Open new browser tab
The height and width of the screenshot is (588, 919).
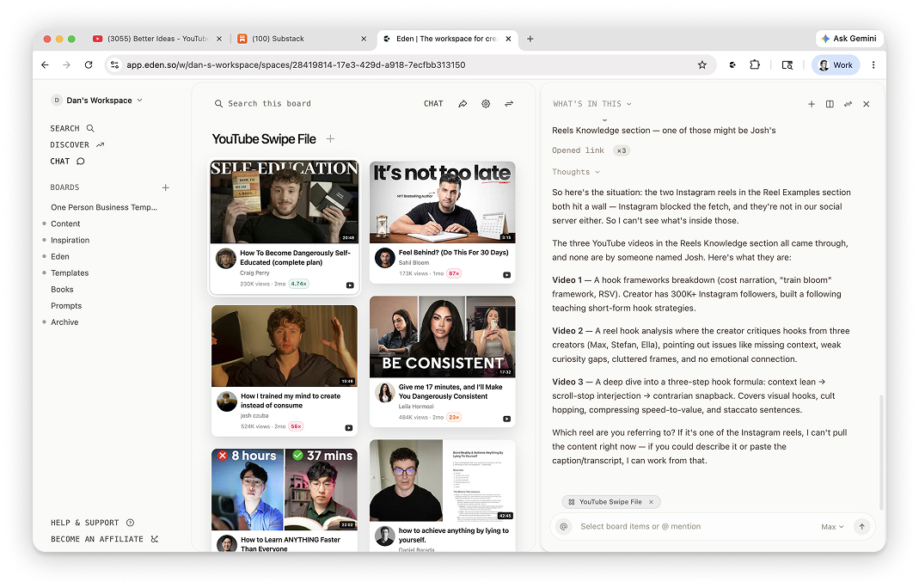click(x=530, y=39)
